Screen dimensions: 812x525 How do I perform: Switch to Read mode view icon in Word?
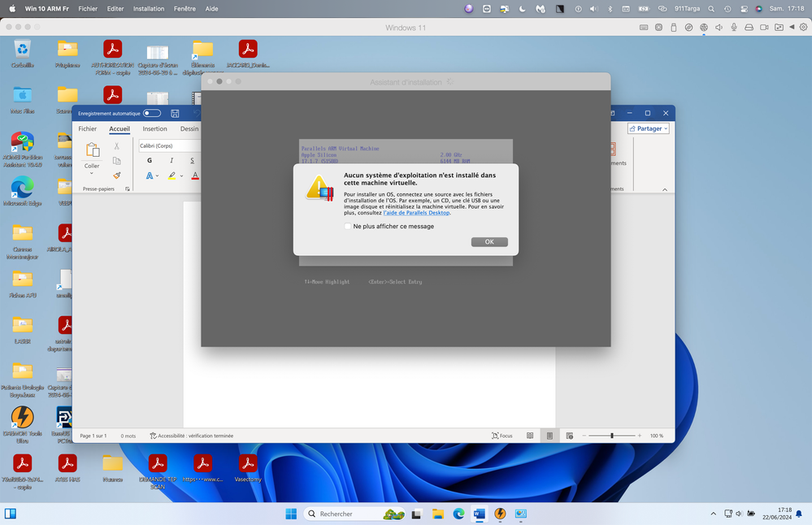click(530, 436)
